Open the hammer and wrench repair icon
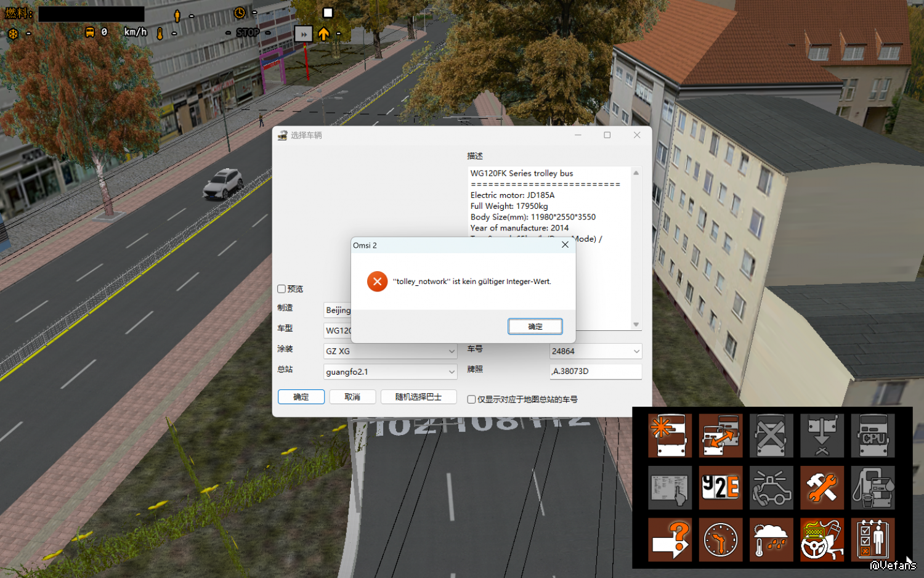Image resolution: width=924 pixels, height=578 pixels. [x=822, y=487]
